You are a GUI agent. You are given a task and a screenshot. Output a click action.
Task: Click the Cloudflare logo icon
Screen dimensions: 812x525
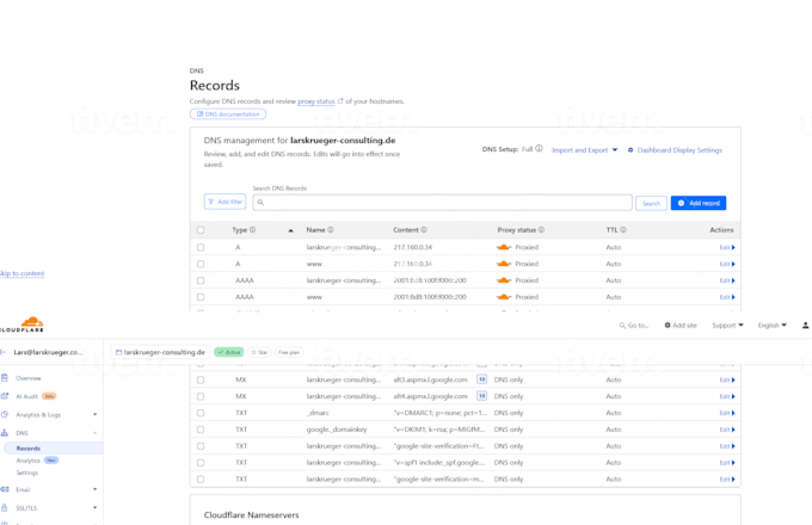coord(32,323)
